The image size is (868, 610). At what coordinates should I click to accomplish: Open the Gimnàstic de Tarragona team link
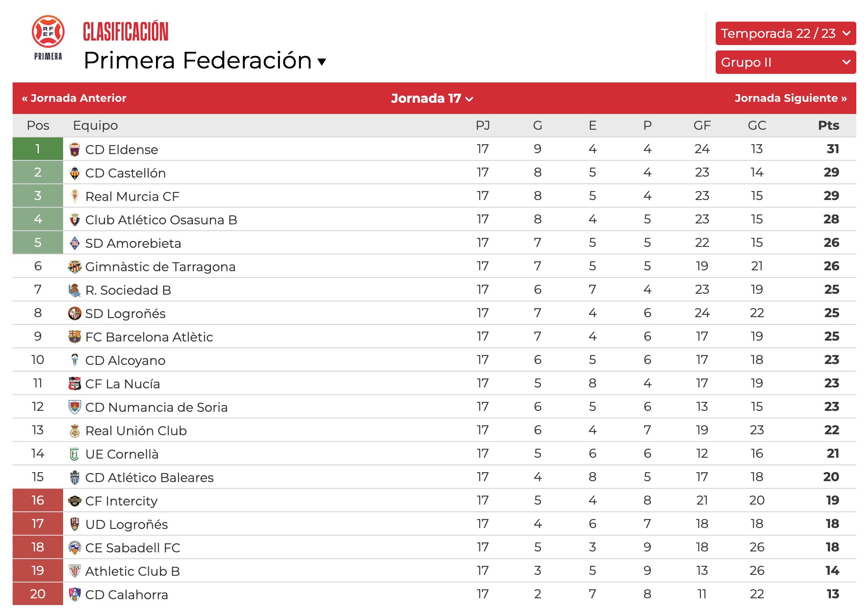point(160,267)
